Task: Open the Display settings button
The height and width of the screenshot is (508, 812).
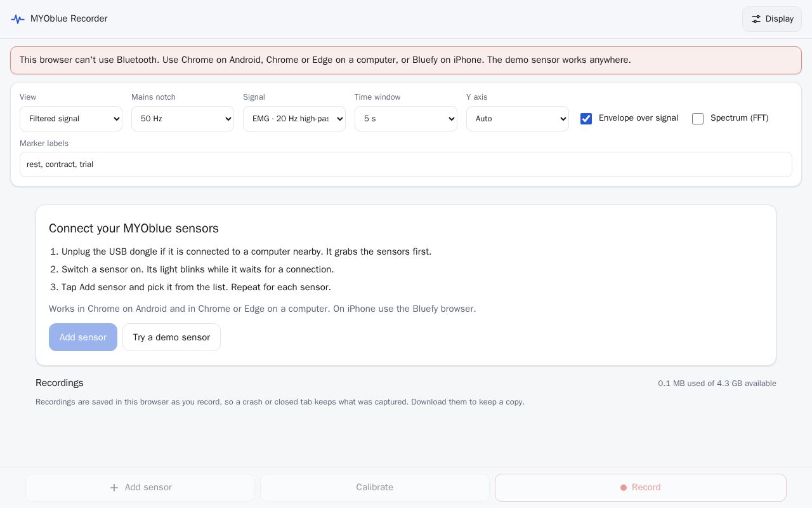Action: click(772, 19)
